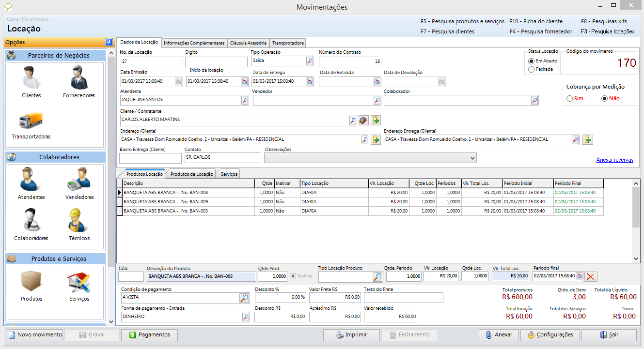Click the Pagamentos button

coord(149,335)
